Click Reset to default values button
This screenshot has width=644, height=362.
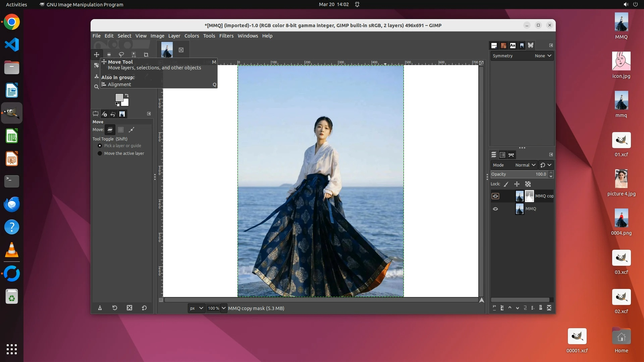point(144,308)
